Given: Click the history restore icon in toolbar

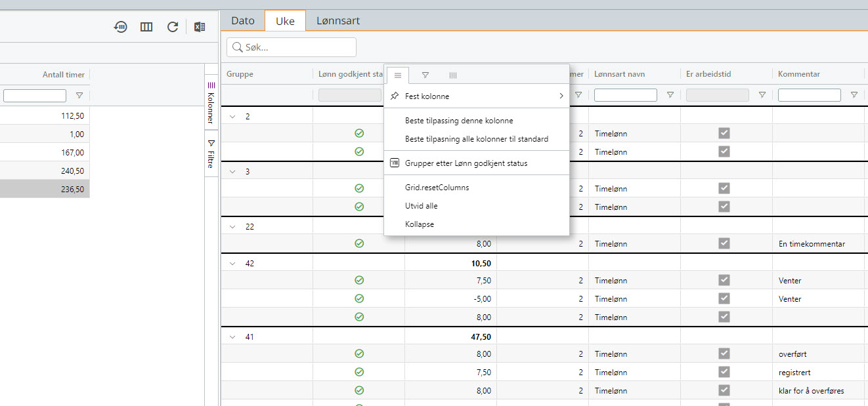Looking at the screenshot, I should coord(120,27).
